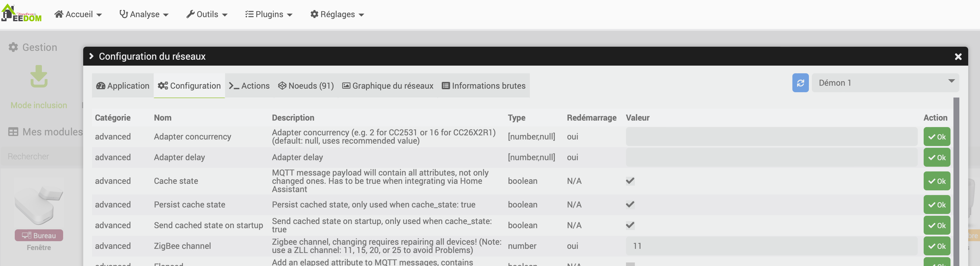Toggle the Cache state checkbox
980x266 pixels.
630,181
